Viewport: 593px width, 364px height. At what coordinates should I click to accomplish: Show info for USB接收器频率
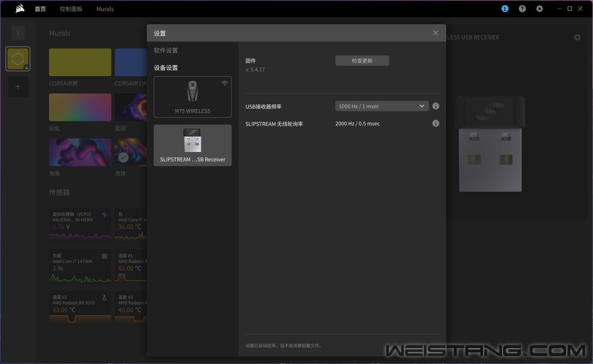pos(435,106)
